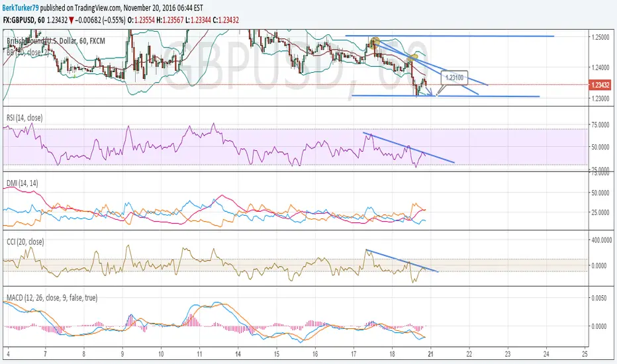Click the -0.00682 (-0.55%) price change value
Screen dimensions: 617x364
coord(99,20)
